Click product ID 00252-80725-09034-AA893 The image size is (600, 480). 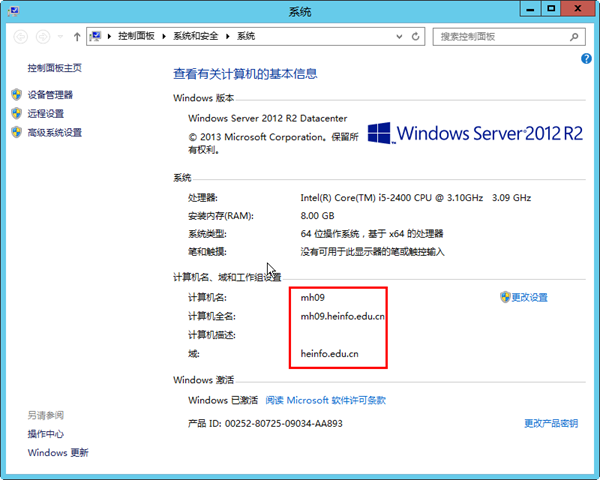pos(284,423)
